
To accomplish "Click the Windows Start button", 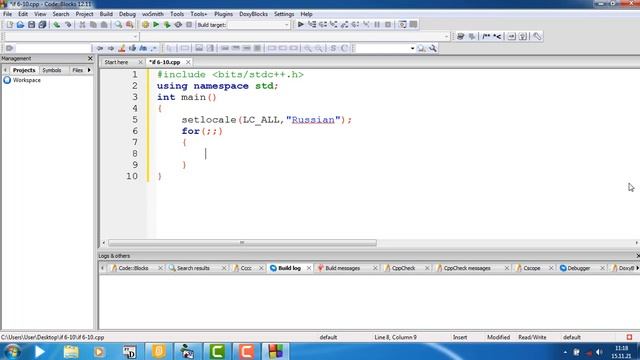I will [12, 351].
